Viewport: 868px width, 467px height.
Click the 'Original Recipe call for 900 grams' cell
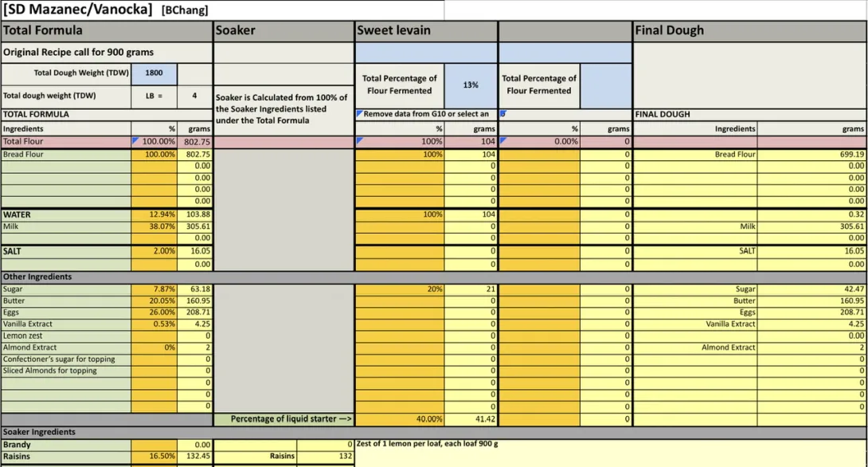[x=107, y=53]
